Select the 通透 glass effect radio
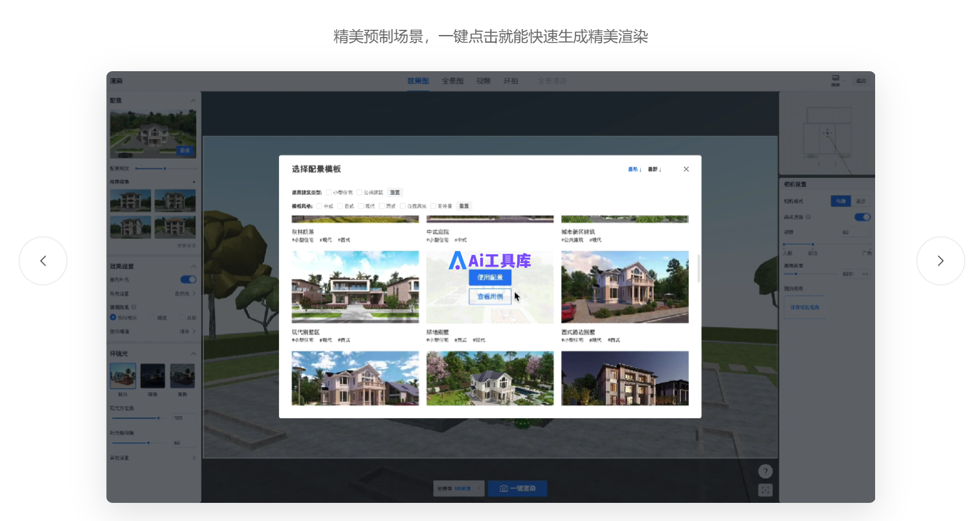The height and width of the screenshot is (521, 980). click(x=153, y=318)
